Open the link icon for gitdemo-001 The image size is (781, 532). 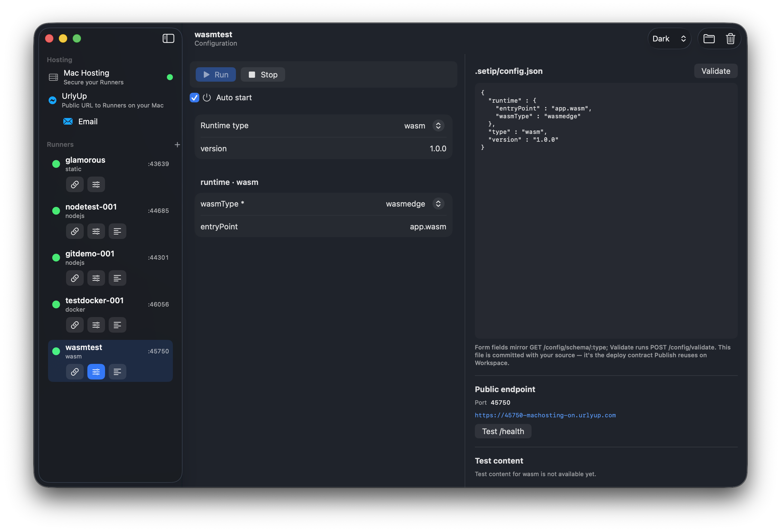point(75,278)
